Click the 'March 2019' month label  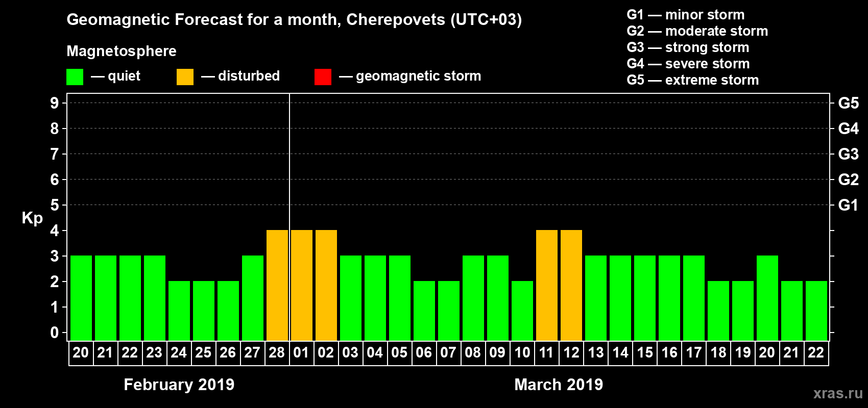point(559,385)
